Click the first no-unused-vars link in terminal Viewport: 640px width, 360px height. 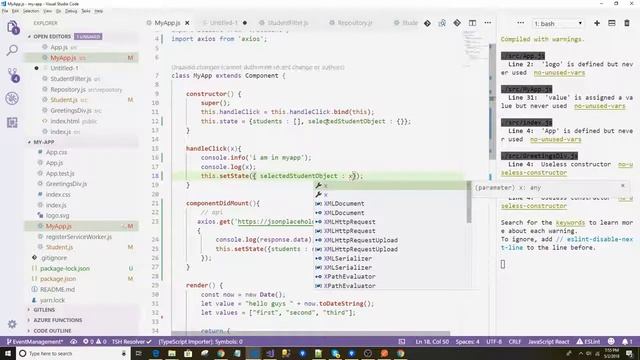[x=559, y=73]
